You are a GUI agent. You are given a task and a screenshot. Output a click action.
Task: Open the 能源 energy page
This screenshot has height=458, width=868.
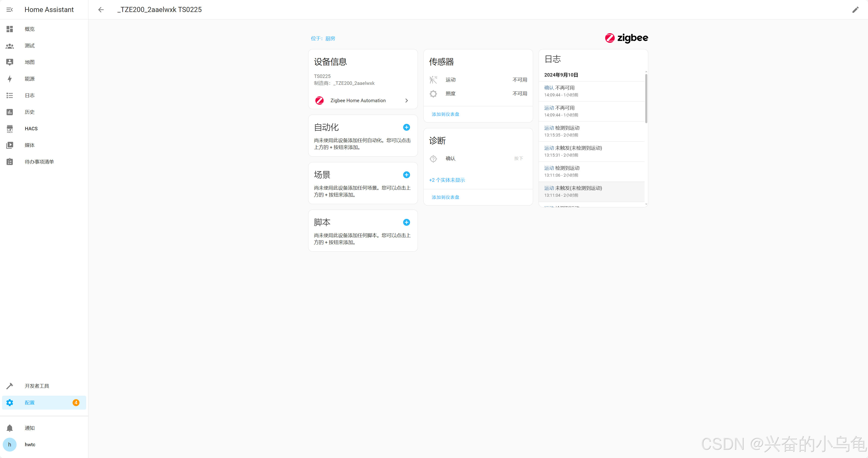tap(30, 79)
